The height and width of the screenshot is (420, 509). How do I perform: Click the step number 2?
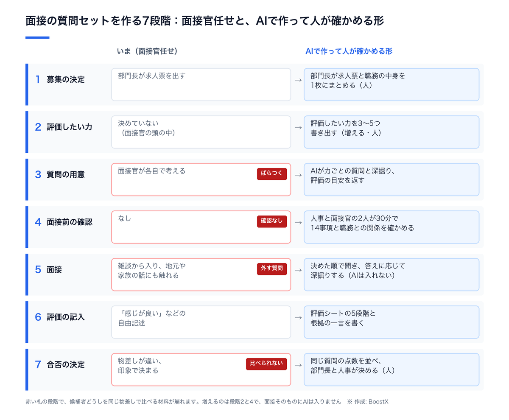click(38, 127)
